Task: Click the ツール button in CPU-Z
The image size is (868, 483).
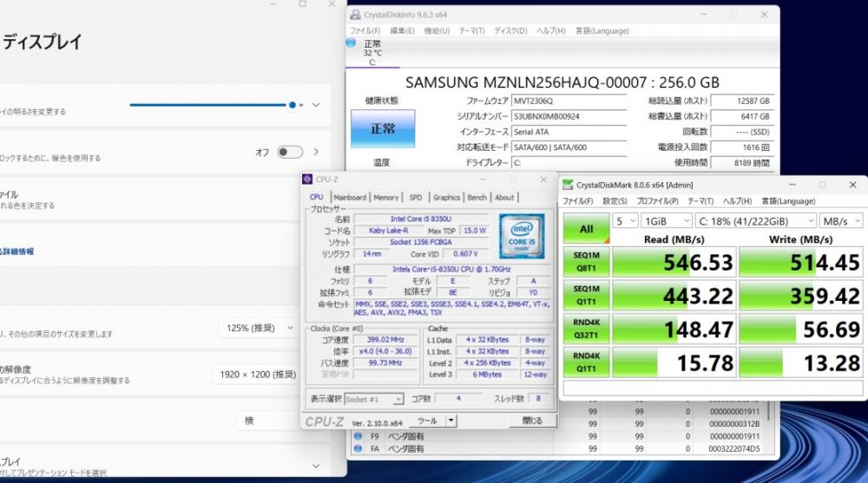Action: click(x=427, y=421)
